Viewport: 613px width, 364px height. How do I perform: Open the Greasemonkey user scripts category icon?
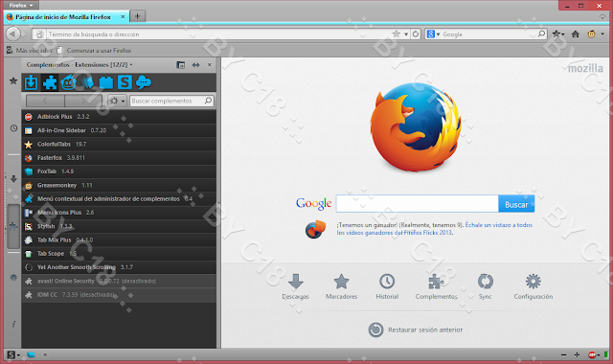coord(68,82)
